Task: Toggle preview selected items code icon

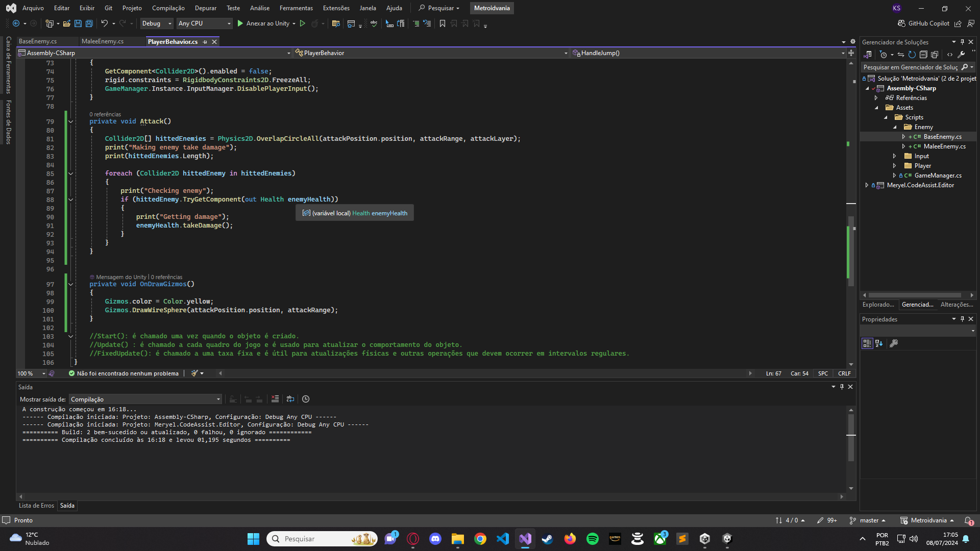Action: tap(950, 55)
